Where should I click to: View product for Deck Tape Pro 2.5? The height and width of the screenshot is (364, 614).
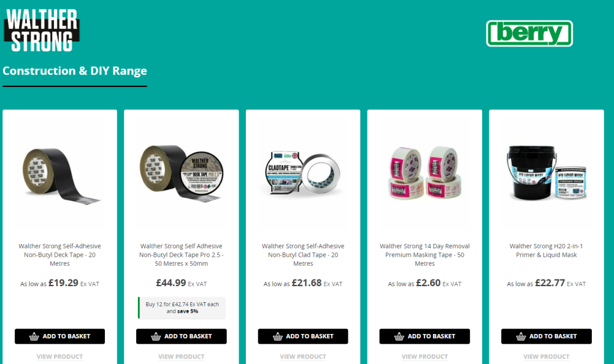(x=181, y=357)
